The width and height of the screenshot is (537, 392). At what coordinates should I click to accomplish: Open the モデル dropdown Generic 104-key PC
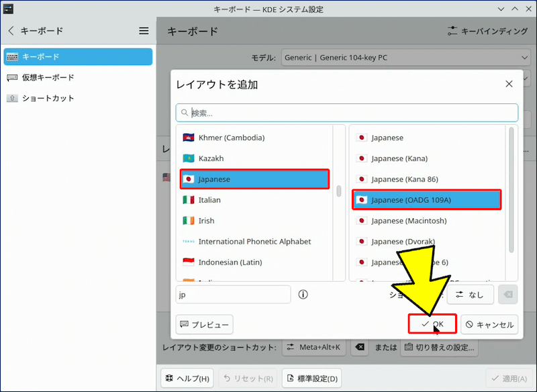pos(406,58)
